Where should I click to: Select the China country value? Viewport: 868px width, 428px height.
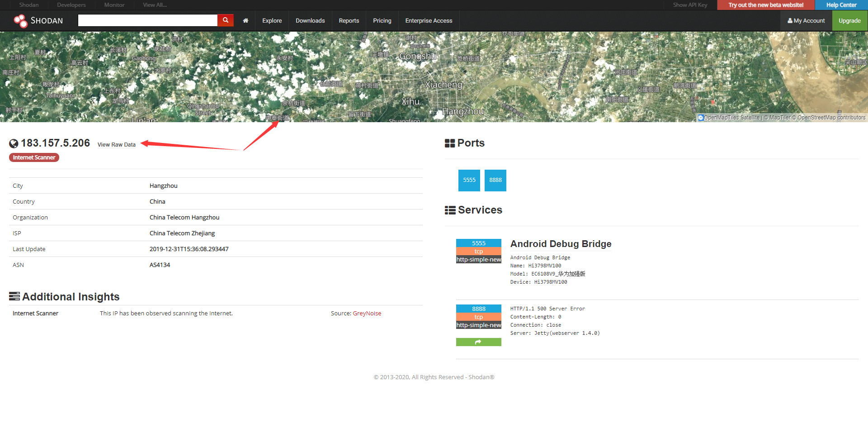point(157,202)
